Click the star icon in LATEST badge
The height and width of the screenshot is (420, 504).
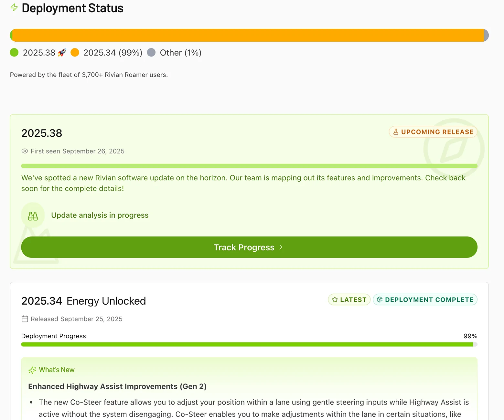335,299
